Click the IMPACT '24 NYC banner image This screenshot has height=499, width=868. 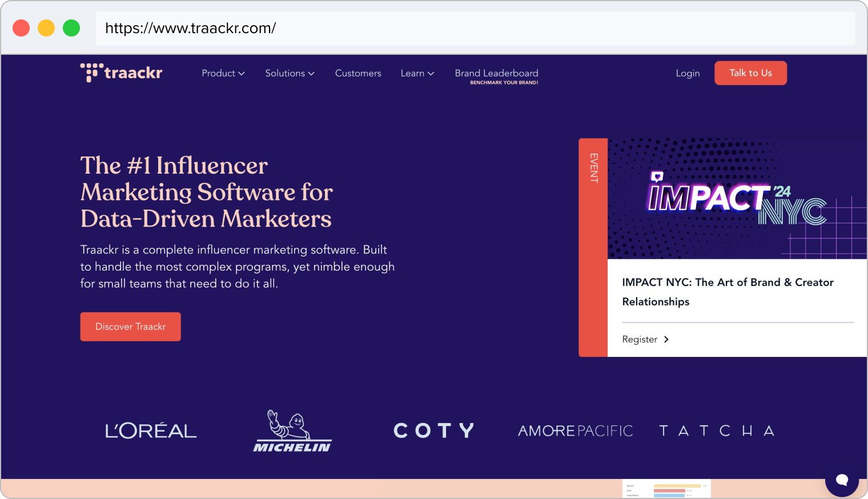coord(737,199)
